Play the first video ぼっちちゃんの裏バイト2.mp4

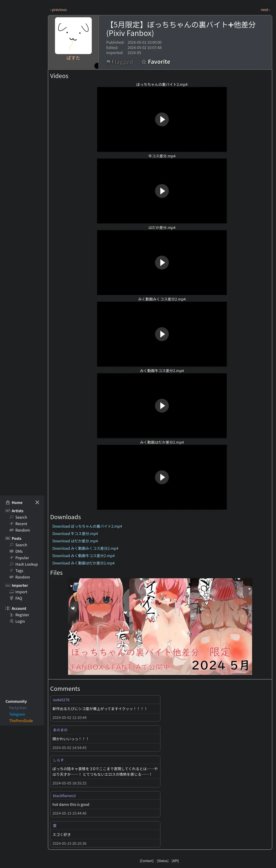click(x=162, y=119)
